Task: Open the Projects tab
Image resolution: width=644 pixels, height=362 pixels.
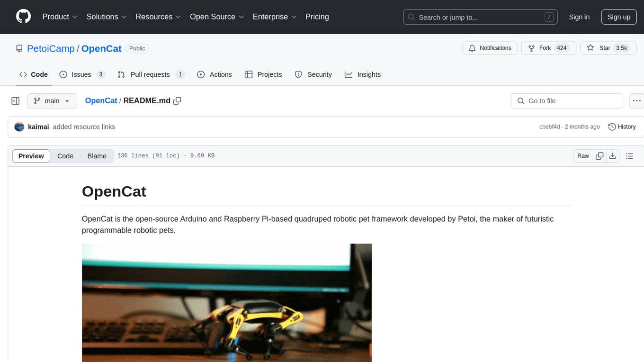Action: tap(263, 74)
